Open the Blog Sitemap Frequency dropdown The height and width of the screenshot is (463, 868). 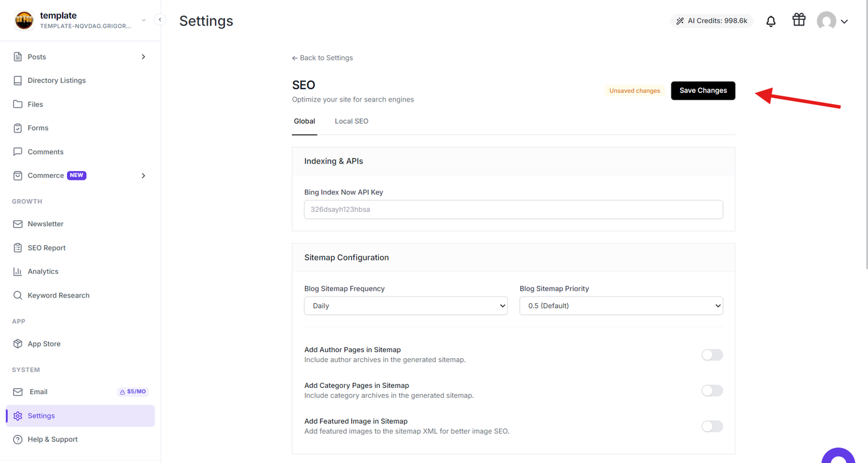coord(405,306)
